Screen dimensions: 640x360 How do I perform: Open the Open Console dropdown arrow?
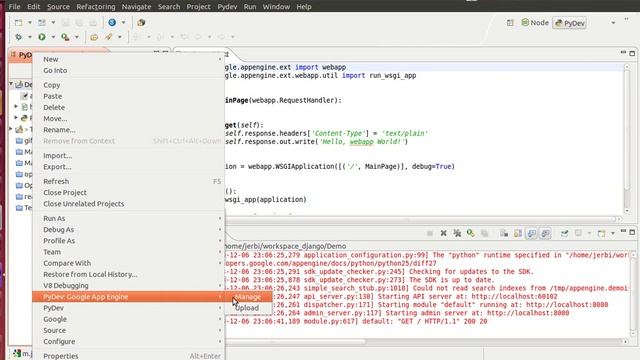612,233
